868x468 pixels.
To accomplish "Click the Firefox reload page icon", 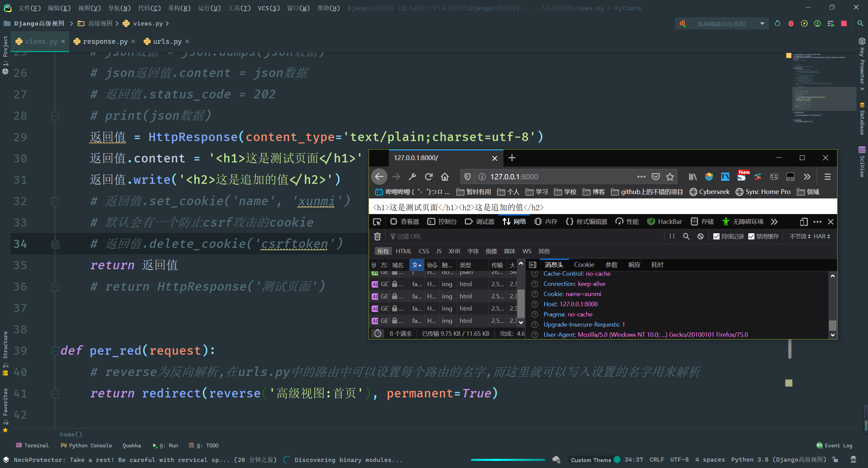I will (x=429, y=177).
